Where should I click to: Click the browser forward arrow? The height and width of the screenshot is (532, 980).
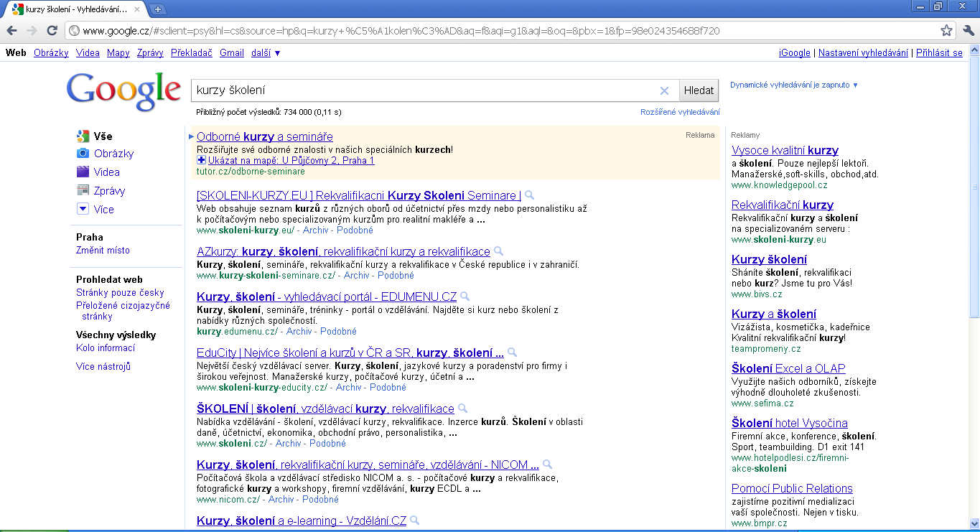(x=32, y=31)
